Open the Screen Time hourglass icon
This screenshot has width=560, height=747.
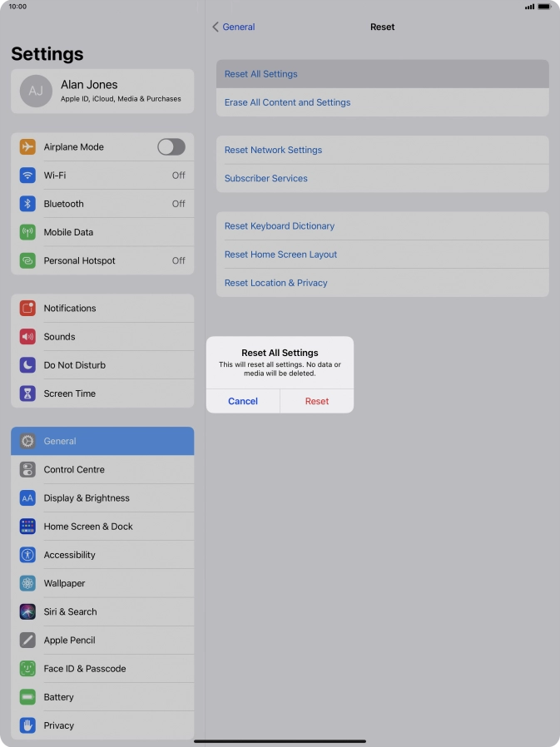tap(27, 393)
